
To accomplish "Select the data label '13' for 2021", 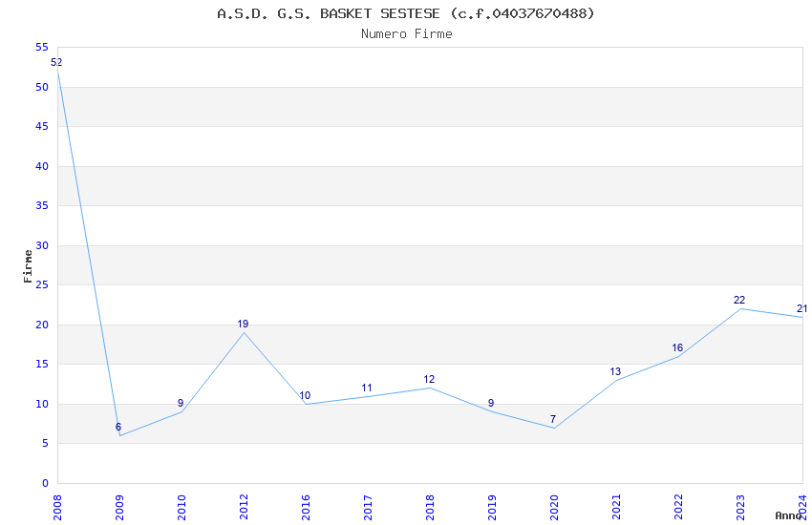I will 615,372.
